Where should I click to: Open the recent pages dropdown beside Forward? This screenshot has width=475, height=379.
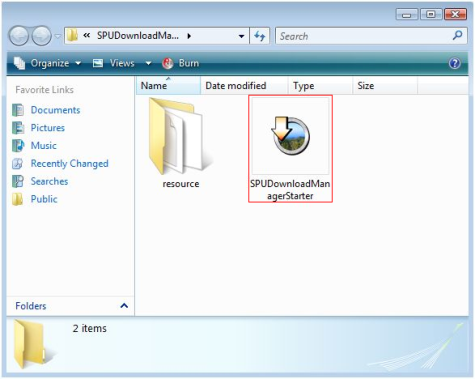pyautogui.click(x=58, y=36)
